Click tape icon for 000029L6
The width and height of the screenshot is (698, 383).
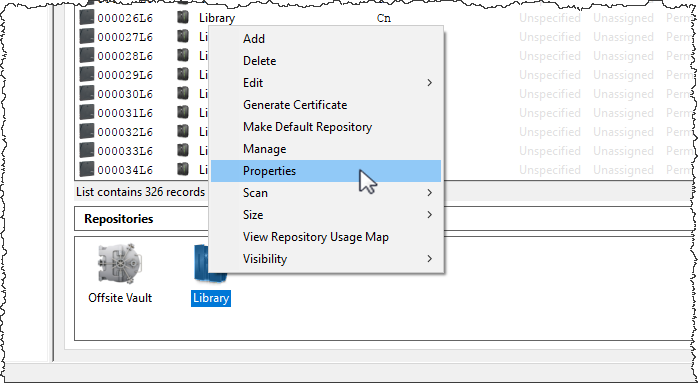87,74
